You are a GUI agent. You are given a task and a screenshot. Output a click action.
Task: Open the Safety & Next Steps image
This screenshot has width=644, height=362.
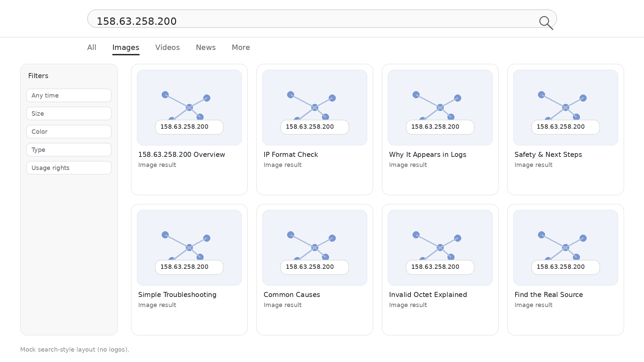click(x=566, y=107)
